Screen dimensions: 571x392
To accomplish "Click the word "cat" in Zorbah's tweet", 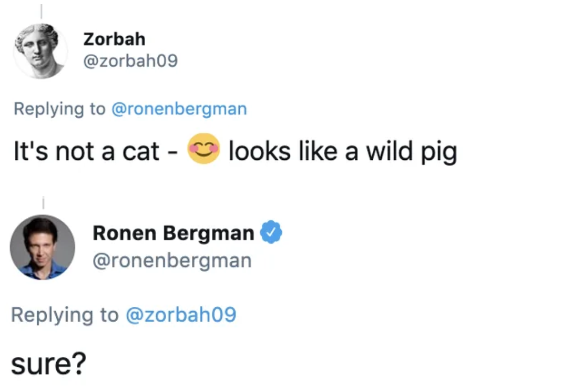I will (x=140, y=151).
